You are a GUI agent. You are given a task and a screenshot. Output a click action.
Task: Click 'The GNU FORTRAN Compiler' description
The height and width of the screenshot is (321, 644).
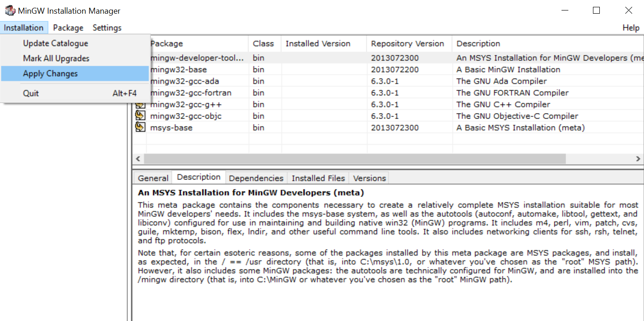[512, 93]
